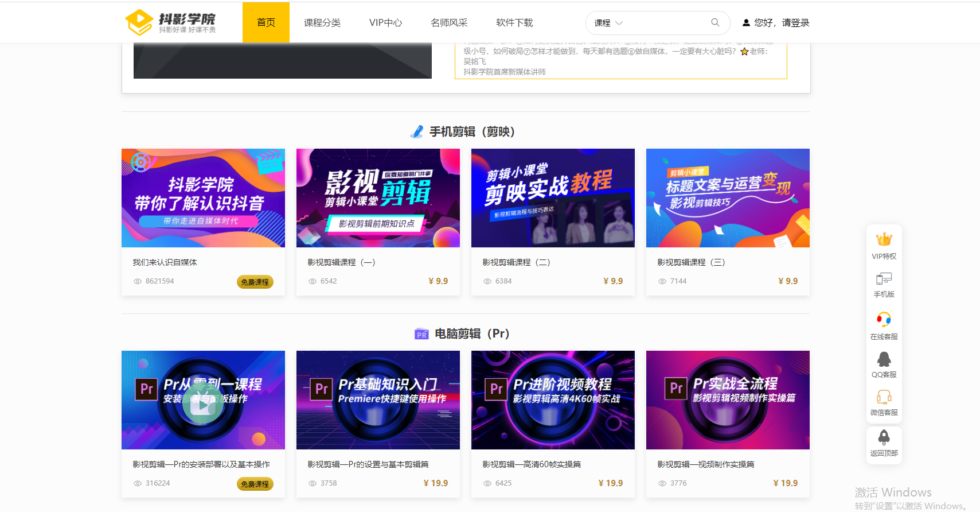Viewport: 980px width, 512px height.
Task: Click the dark video banner at top
Action: pos(283,60)
